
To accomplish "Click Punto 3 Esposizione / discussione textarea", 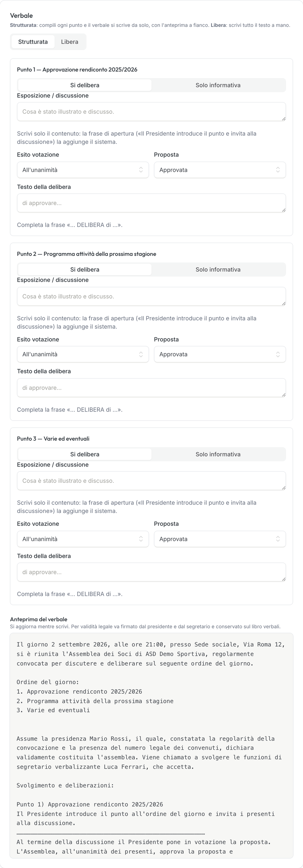I will (151, 481).
